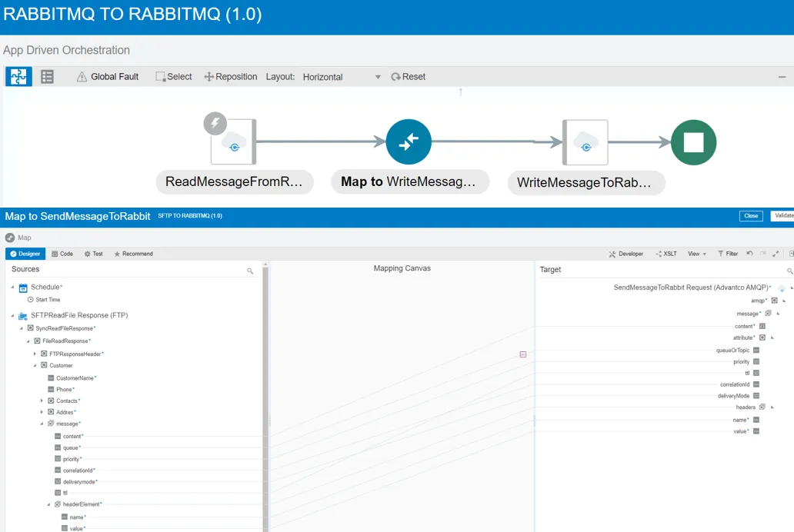
Task: Search the Target tree
Action: click(x=790, y=271)
